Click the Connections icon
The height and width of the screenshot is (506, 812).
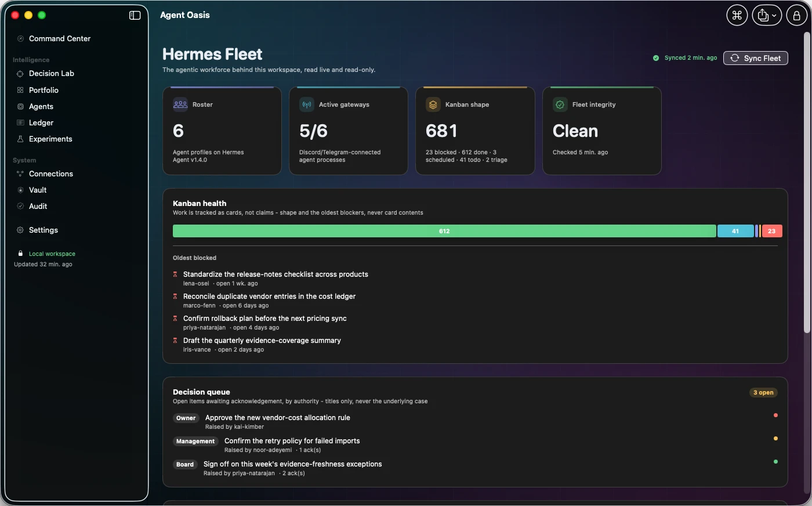(20, 174)
